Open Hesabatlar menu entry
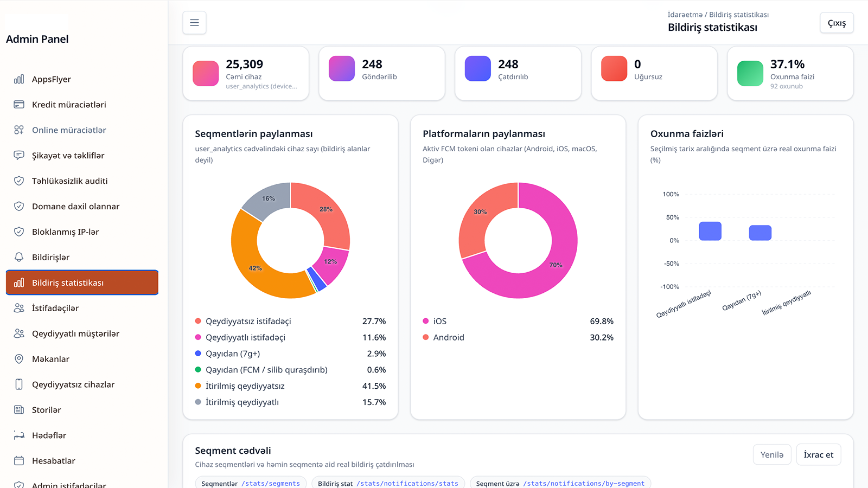868x488 pixels. coord(82,461)
